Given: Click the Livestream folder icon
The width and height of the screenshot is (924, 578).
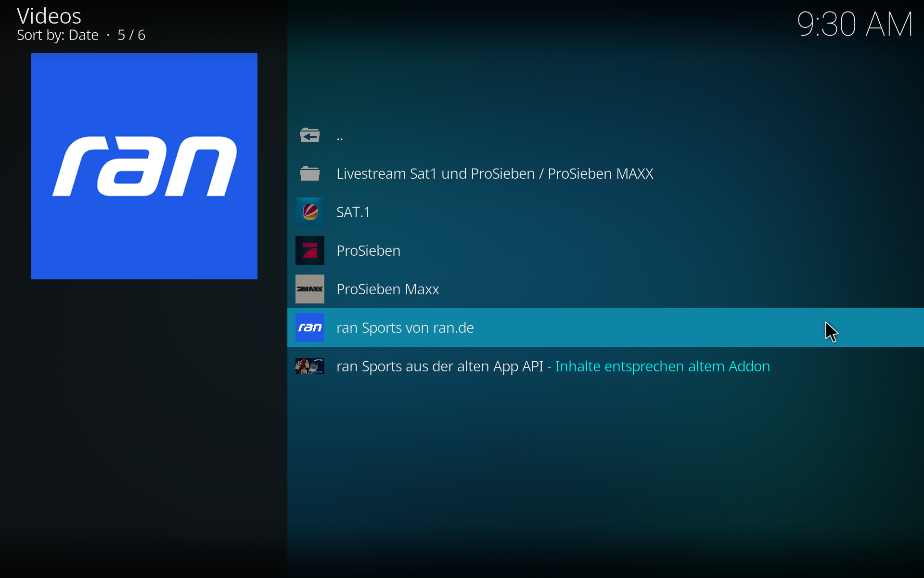Looking at the screenshot, I should [309, 173].
